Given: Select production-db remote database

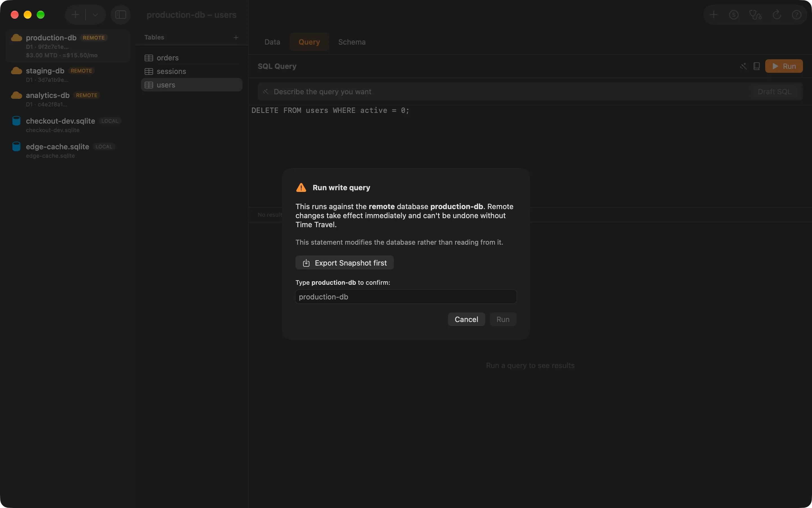Looking at the screenshot, I should click(x=68, y=46).
